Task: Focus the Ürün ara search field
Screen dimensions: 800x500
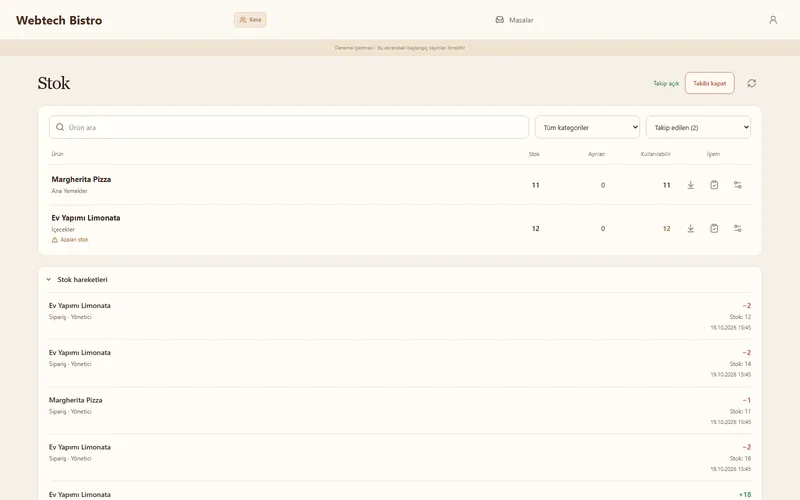Action: pos(289,127)
